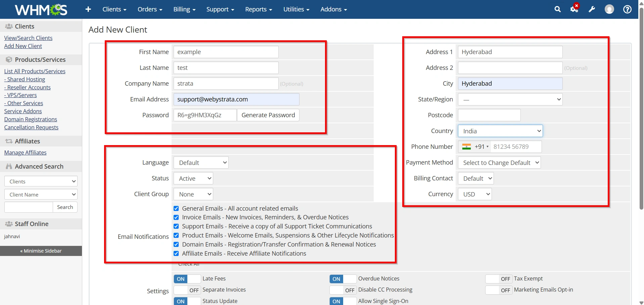Open the Client Group dropdown
This screenshot has width=644, height=305.
point(193,194)
